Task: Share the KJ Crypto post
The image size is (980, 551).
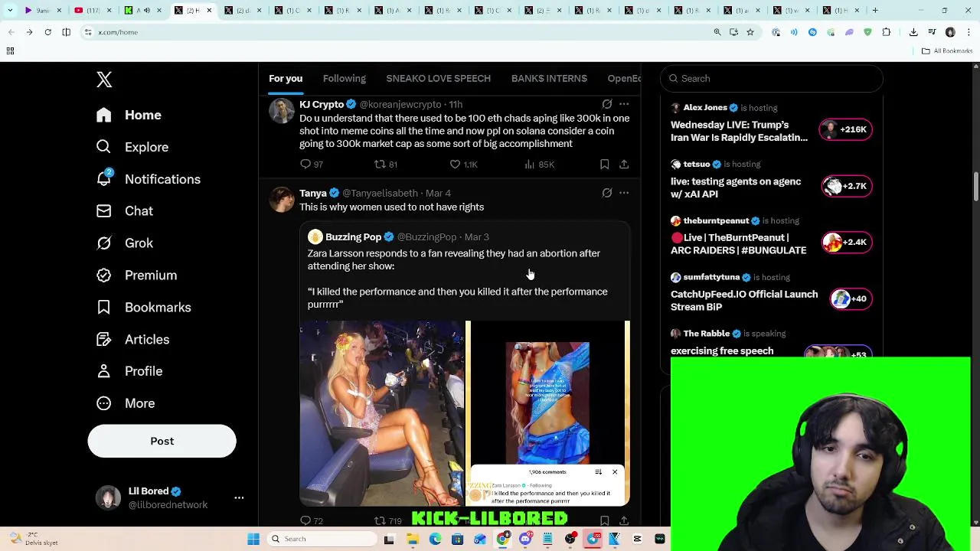Action: (x=624, y=165)
